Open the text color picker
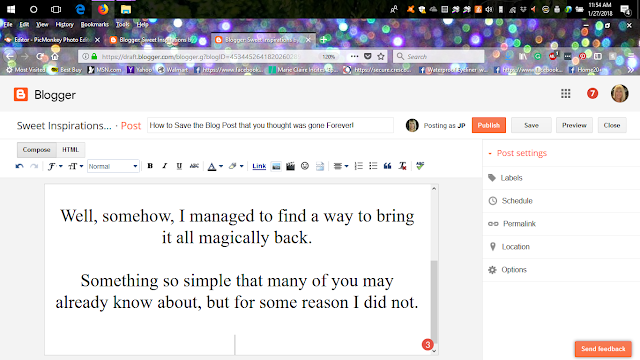This screenshot has width=640, height=360. 215,166
